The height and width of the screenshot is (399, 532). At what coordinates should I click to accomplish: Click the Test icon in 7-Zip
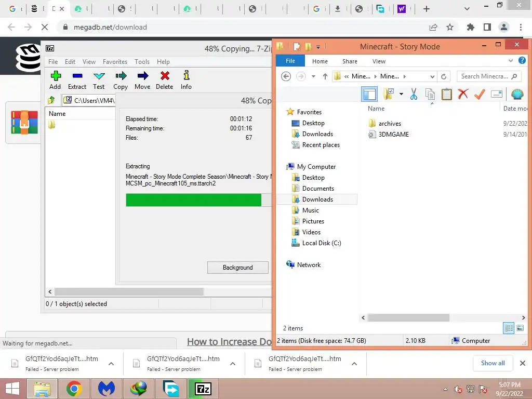tap(99, 80)
